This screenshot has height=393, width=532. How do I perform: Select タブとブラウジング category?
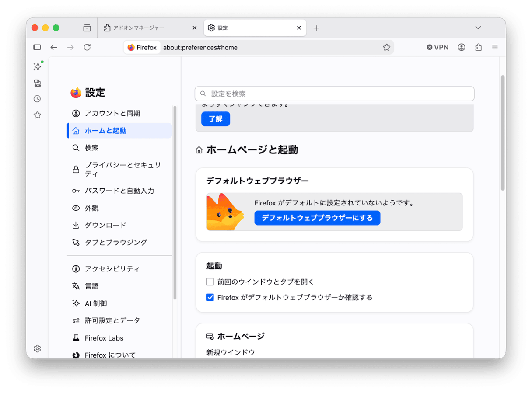[x=119, y=242]
